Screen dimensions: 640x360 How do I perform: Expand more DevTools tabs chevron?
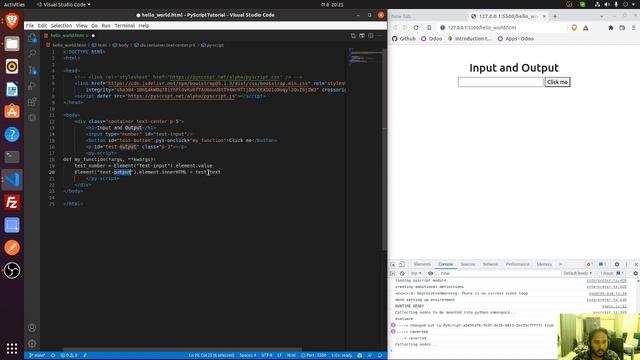click(560, 264)
